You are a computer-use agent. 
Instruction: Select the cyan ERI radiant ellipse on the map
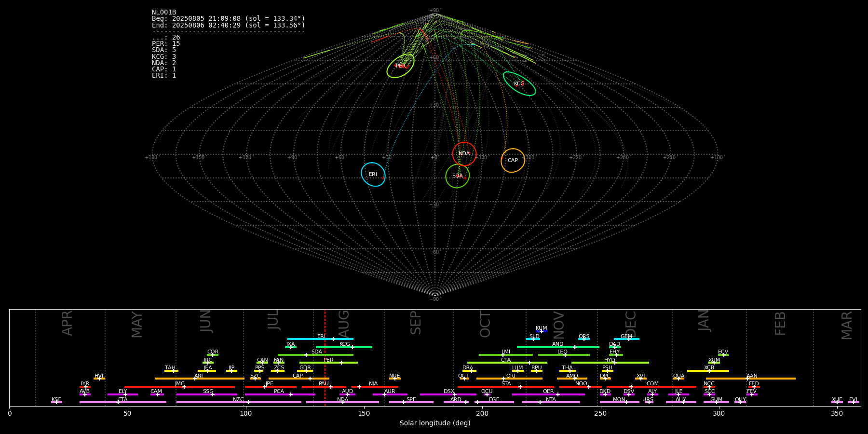coord(373,174)
